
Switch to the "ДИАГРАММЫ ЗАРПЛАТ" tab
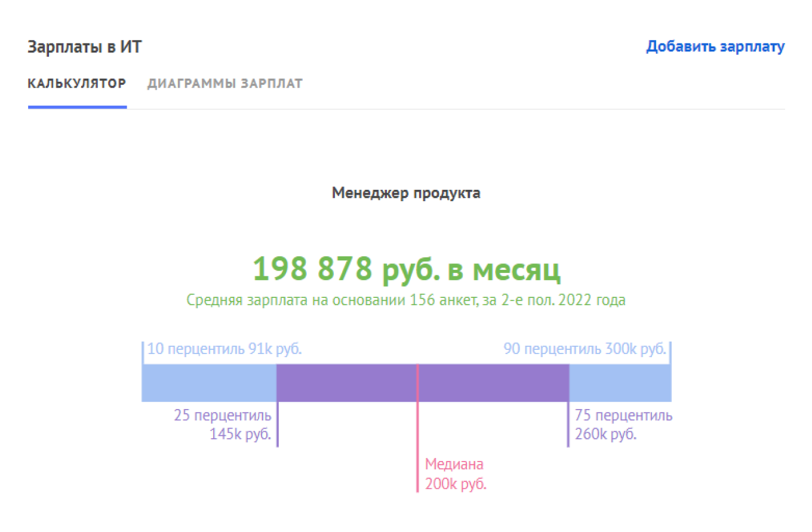tap(225, 84)
